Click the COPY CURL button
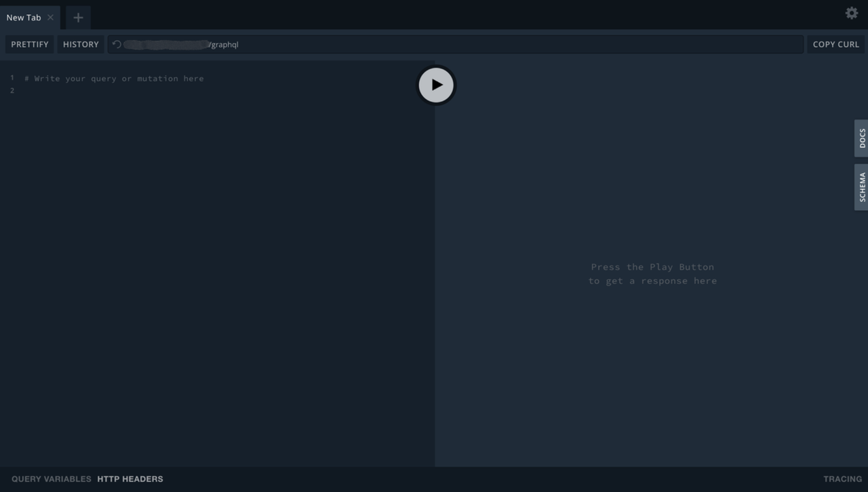This screenshot has width=868, height=492. click(x=835, y=44)
